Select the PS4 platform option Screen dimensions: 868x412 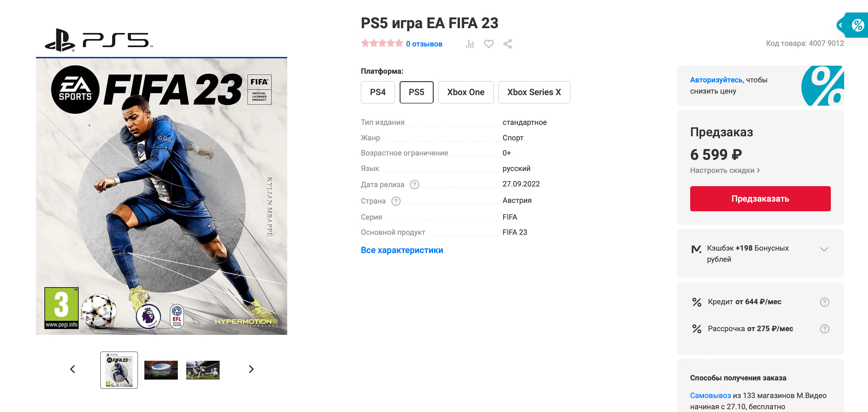pyautogui.click(x=378, y=92)
